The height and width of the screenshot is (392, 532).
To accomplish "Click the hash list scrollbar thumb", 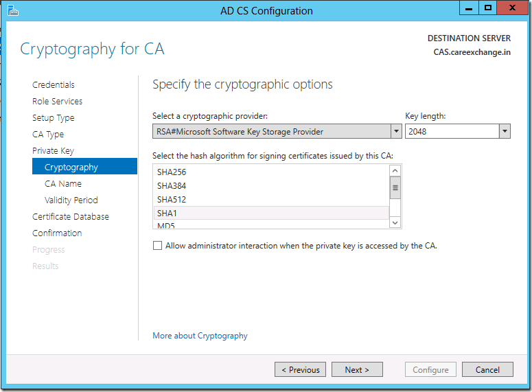I will click(x=395, y=187).
